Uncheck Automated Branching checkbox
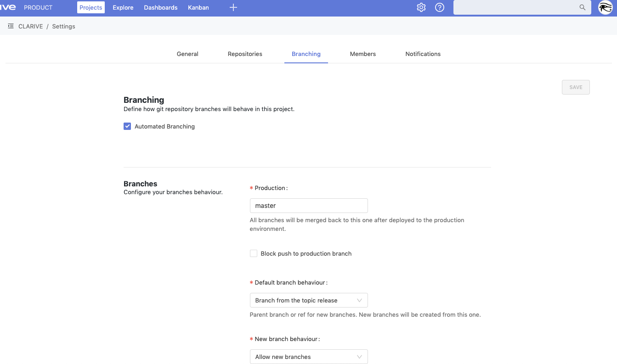 (x=127, y=126)
